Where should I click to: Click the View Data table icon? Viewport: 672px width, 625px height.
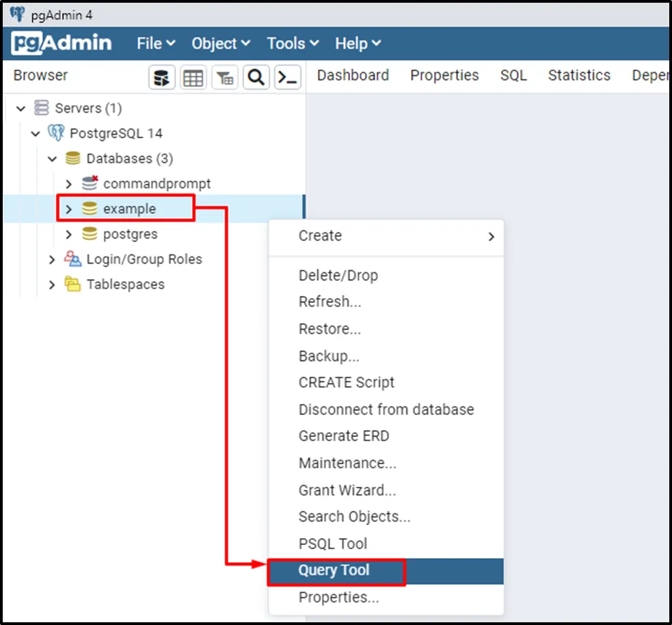pos(193,78)
